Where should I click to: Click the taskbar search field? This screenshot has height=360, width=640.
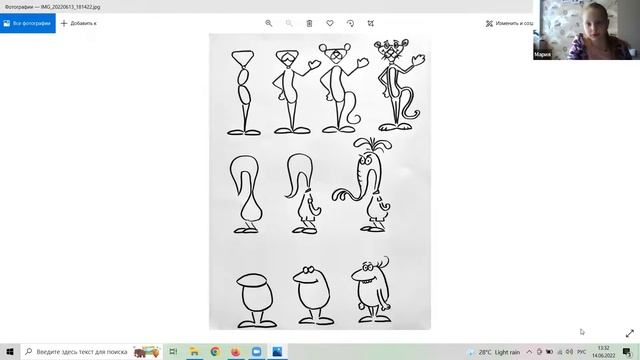(91, 351)
